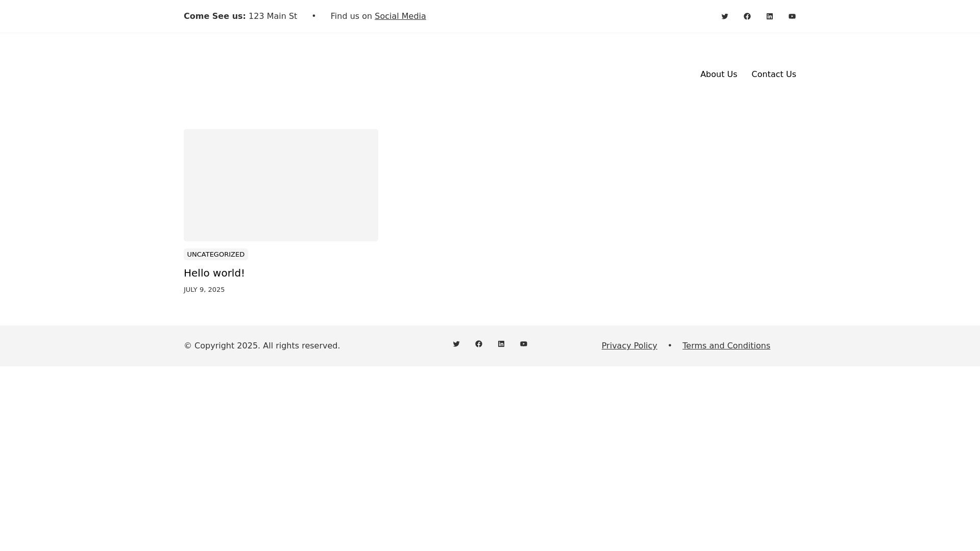Open the Terms and Conditions link
The image size is (980, 551).
(x=726, y=346)
